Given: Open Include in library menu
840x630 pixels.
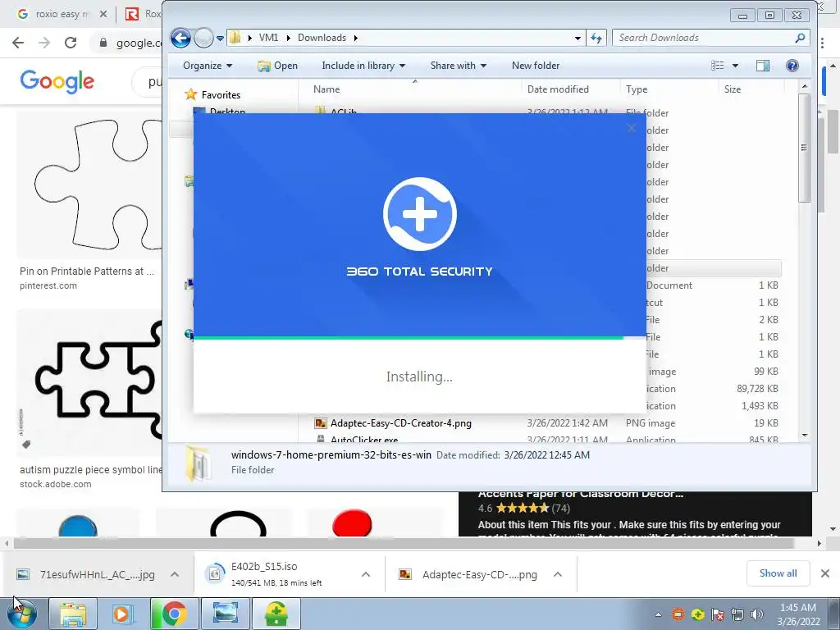Looking at the screenshot, I should coord(363,66).
